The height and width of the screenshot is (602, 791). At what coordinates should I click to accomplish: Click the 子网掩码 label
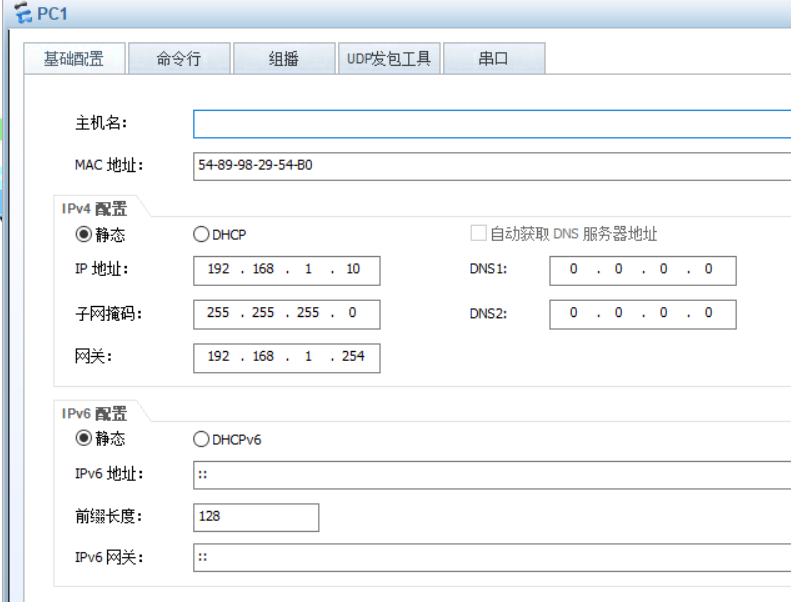[108, 313]
